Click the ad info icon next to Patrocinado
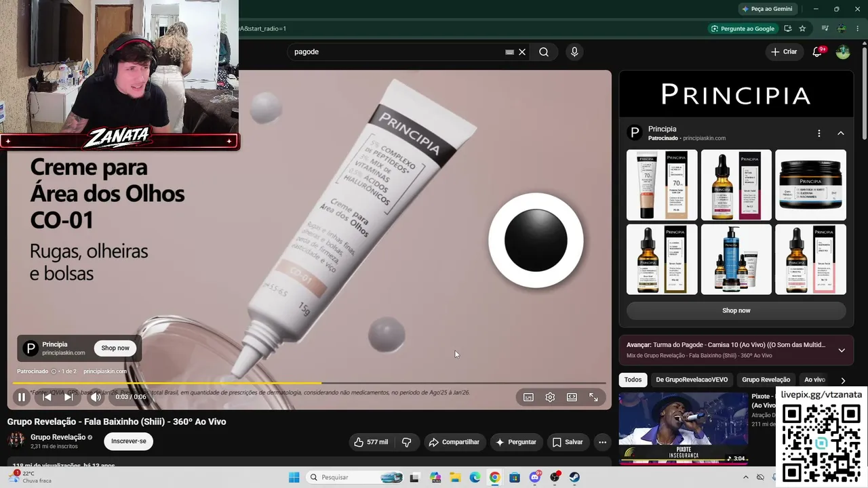The width and height of the screenshot is (868, 488). tap(54, 371)
